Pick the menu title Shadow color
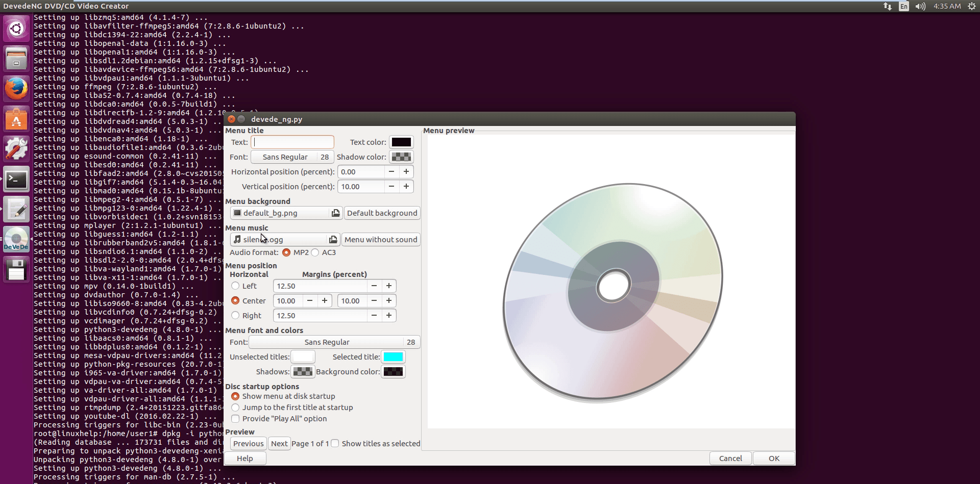The width and height of the screenshot is (980, 484). (401, 157)
